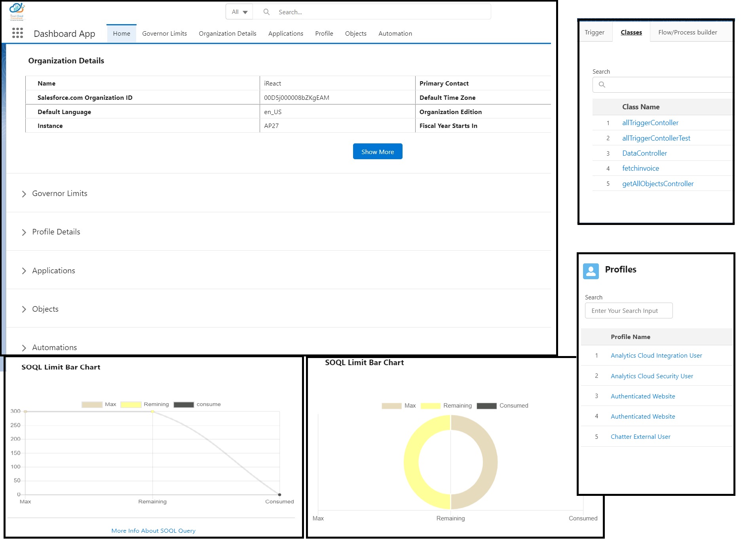Click the AP27 instance value
Viewport: 756px width, 541px height.
[x=272, y=126]
